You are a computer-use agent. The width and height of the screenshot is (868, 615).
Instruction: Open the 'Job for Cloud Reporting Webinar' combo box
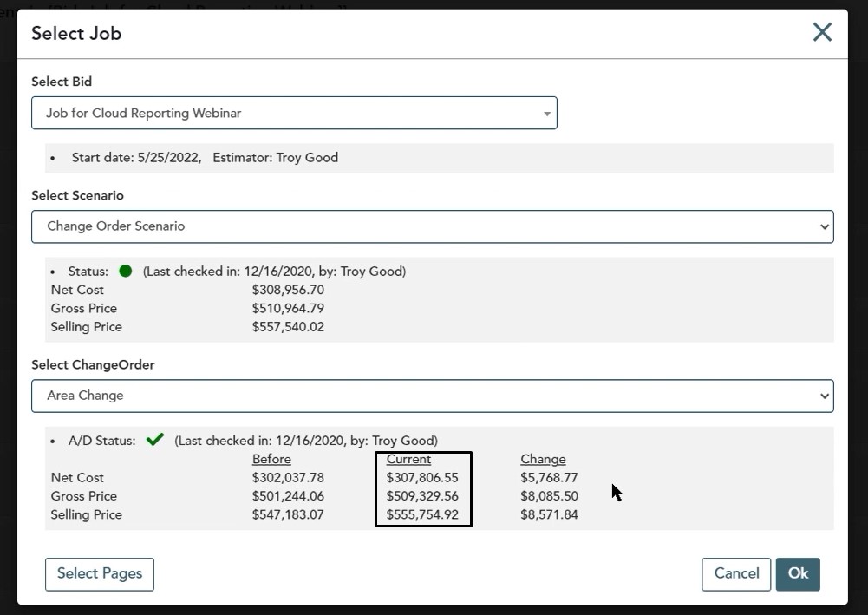click(x=286, y=114)
